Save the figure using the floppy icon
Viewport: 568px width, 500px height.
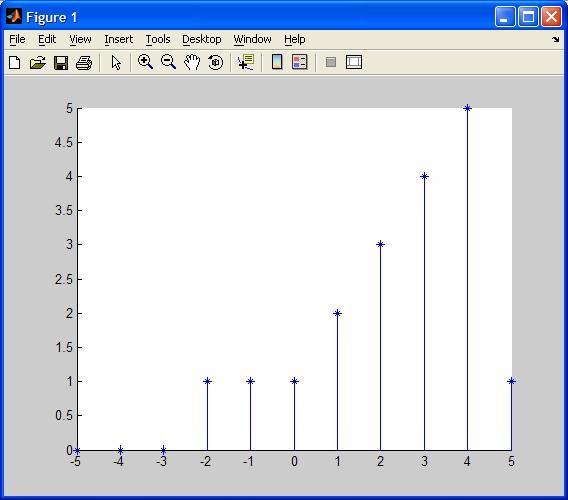(61, 62)
